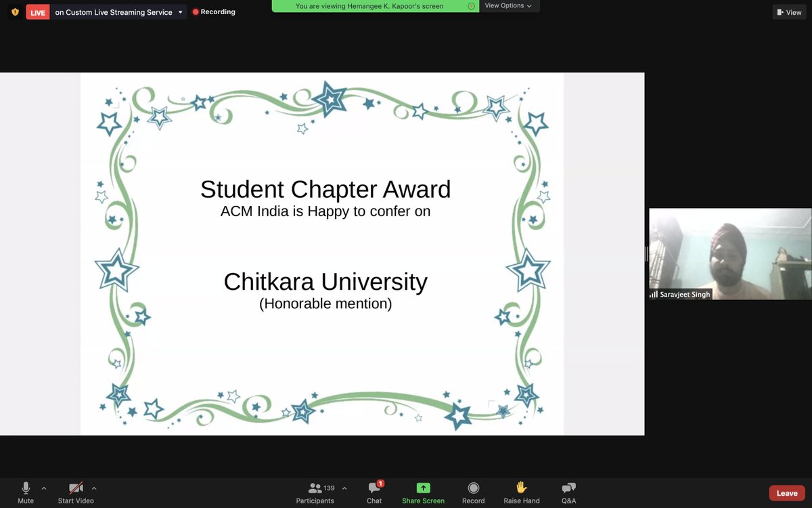Expand audio settings arrow next to Mute
The width and height of the screenshot is (812, 508).
pos(44,488)
